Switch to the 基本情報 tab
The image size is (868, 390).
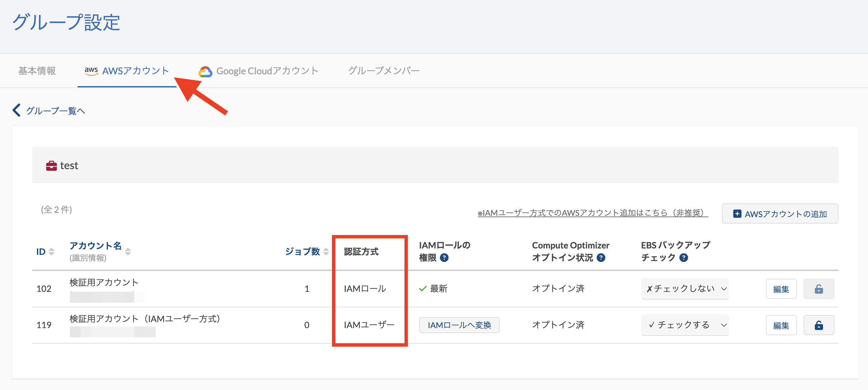(37, 71)
